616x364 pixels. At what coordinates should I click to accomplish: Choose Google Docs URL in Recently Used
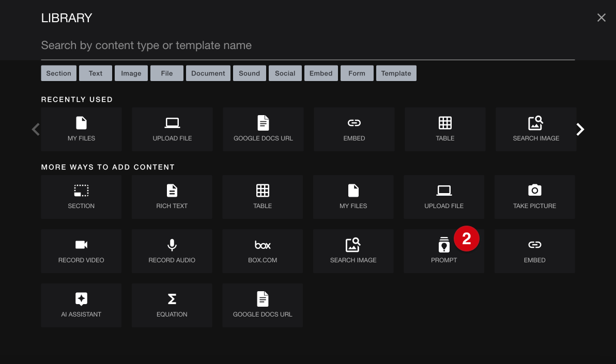point(263,129)
